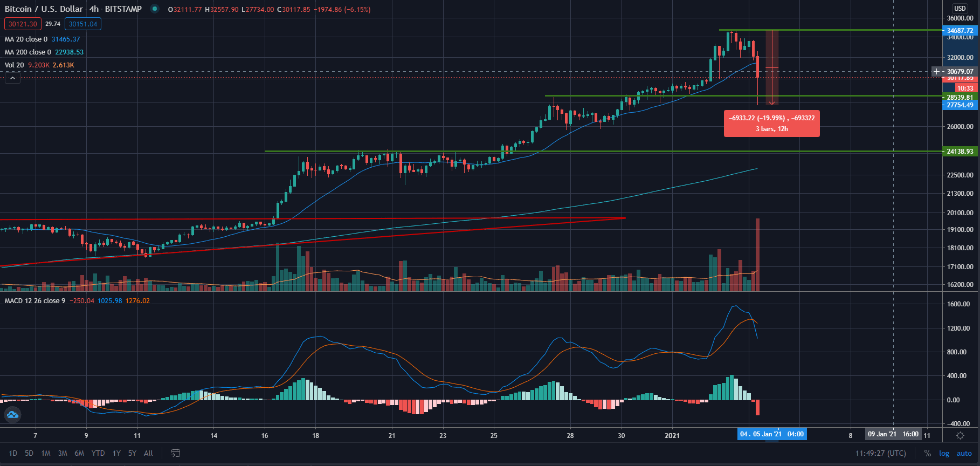Click the plus icon on price axis
Screen dimensions: 980x466
936,71
